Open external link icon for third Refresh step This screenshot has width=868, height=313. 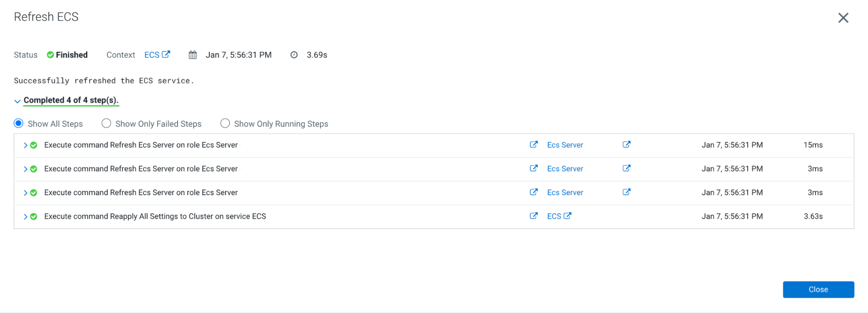pos(534,192)
